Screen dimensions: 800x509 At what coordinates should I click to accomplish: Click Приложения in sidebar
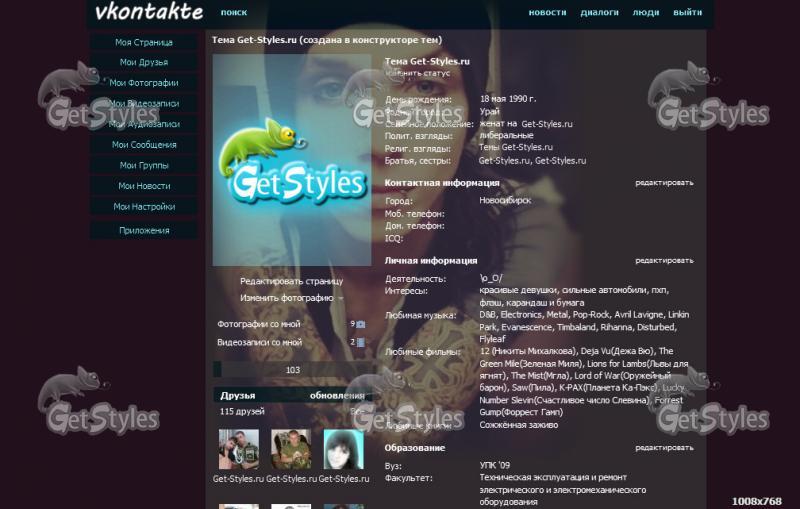point(144,230)
